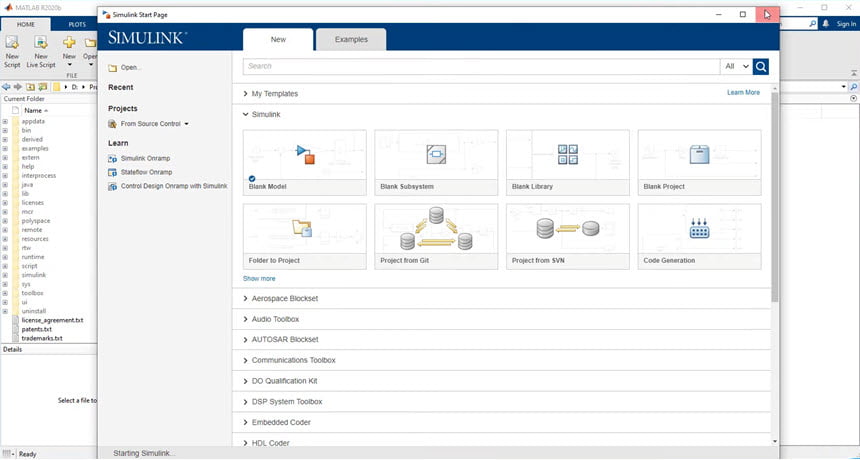Choose the Blank Library template
This screenshot has width=860, height=460.
(x=568, y=162)
